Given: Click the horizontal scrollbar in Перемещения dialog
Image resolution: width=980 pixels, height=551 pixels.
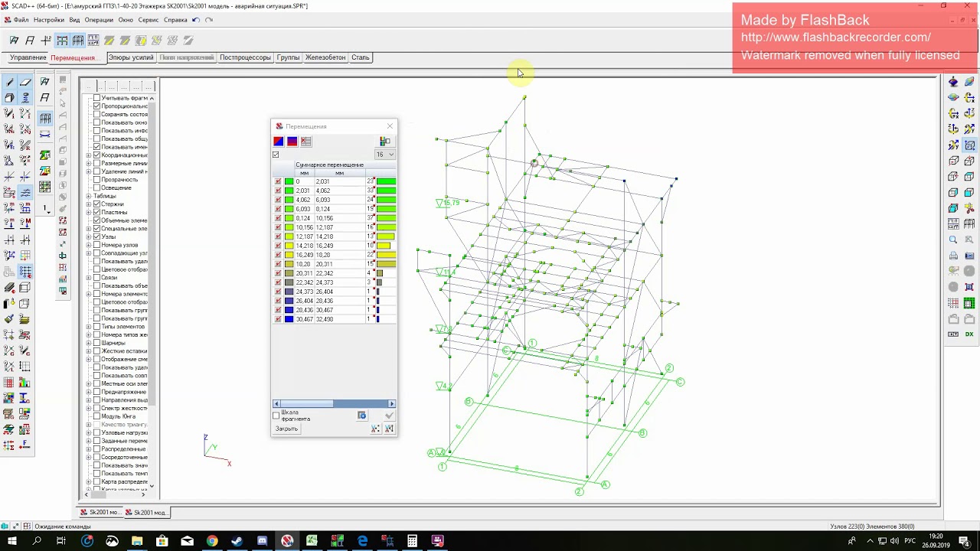Looking at the screenshot, I should [334, 403].
